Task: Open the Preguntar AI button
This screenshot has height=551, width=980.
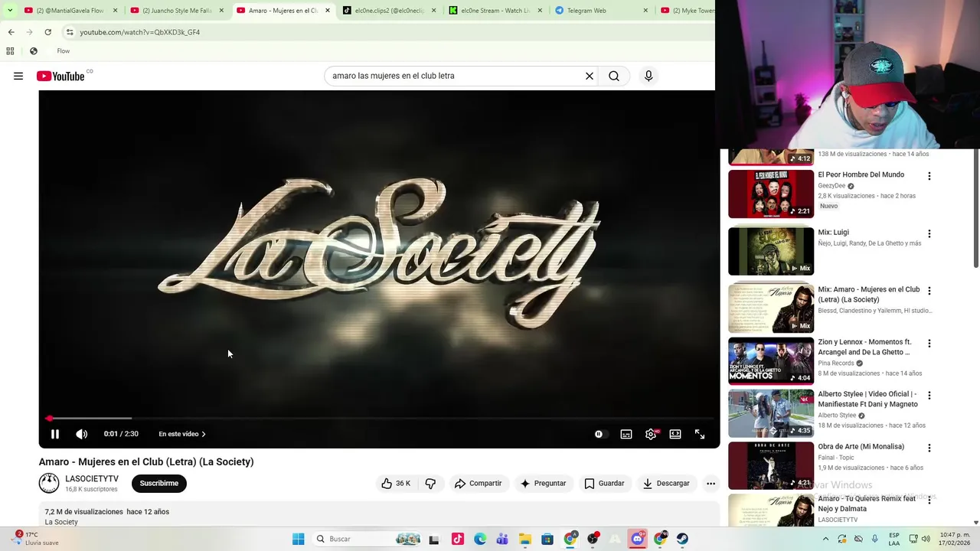Action: coord(543,484)
